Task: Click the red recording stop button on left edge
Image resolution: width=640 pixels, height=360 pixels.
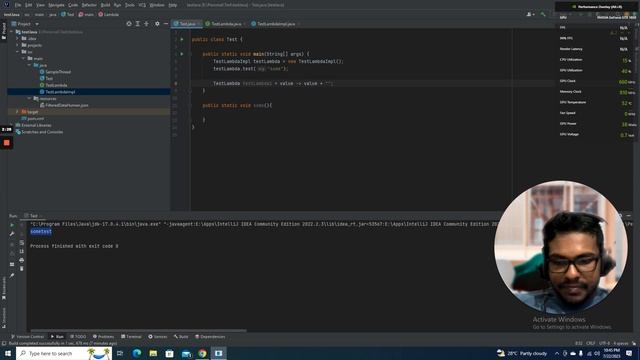Action: tap(7, 143)
